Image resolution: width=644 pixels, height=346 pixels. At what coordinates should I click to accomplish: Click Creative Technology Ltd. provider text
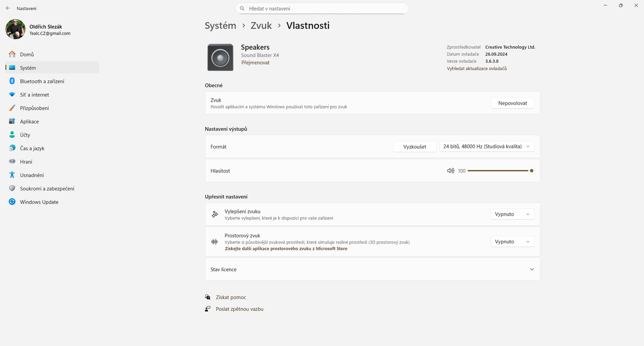point(510,47)
